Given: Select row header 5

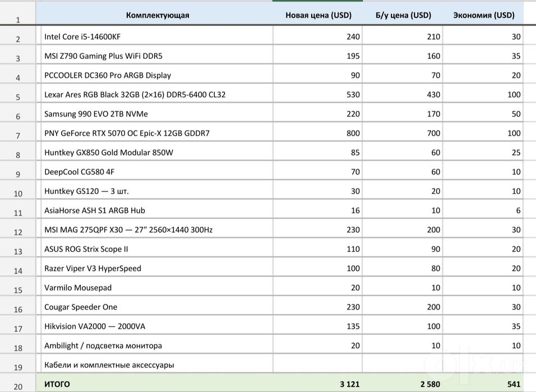Looking at the screenshot, I should coord(18,94).
